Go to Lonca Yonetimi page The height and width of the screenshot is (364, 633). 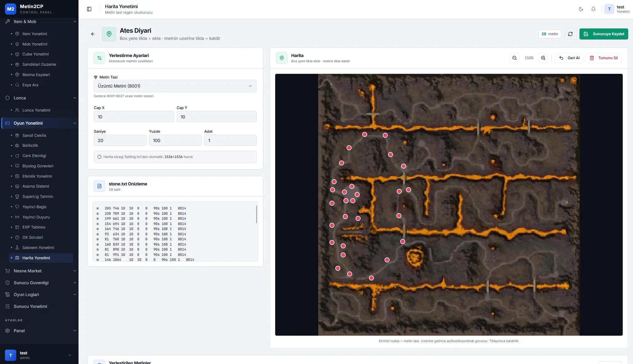pos(36,110)
